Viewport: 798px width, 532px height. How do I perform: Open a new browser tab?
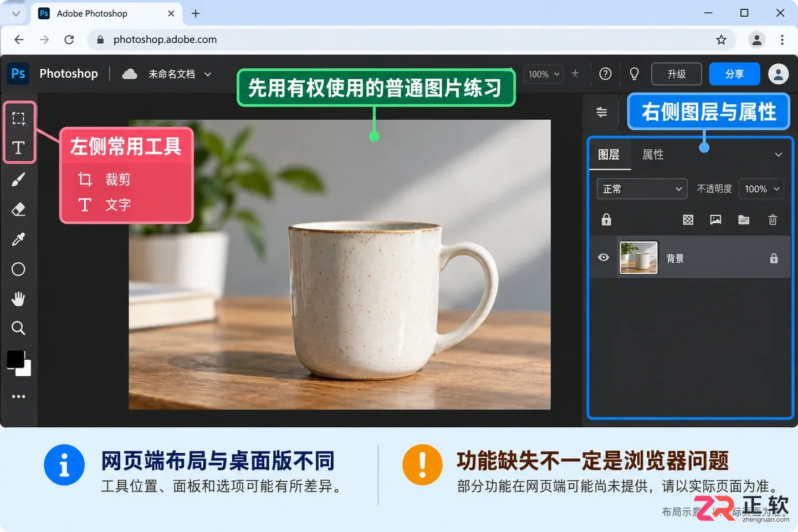196,13
